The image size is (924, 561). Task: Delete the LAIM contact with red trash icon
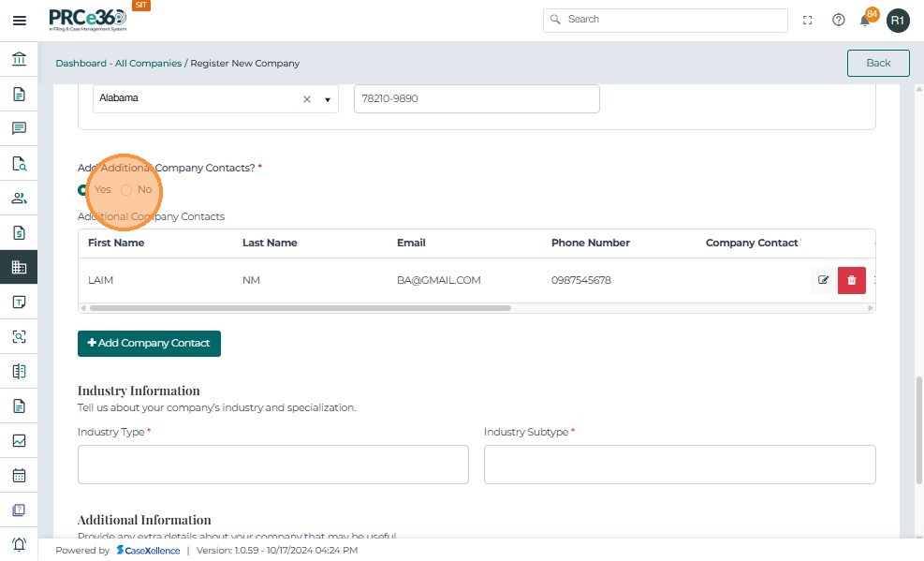851,280
